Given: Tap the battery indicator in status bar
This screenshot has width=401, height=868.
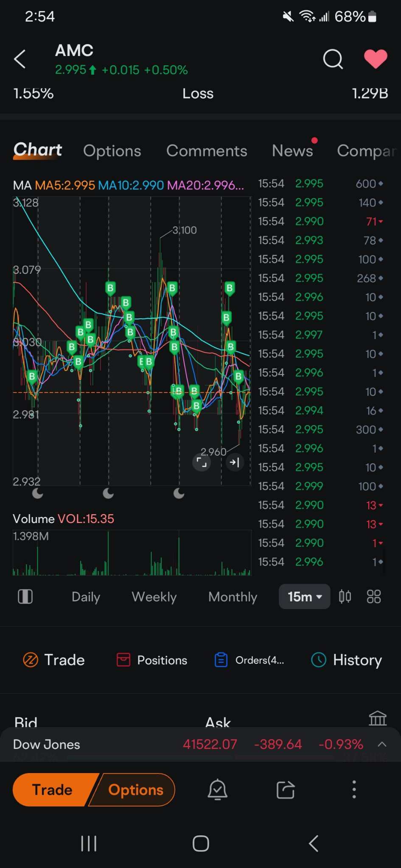Looking at the screenshot, I should pyautogui.click(x=372, y=17).
